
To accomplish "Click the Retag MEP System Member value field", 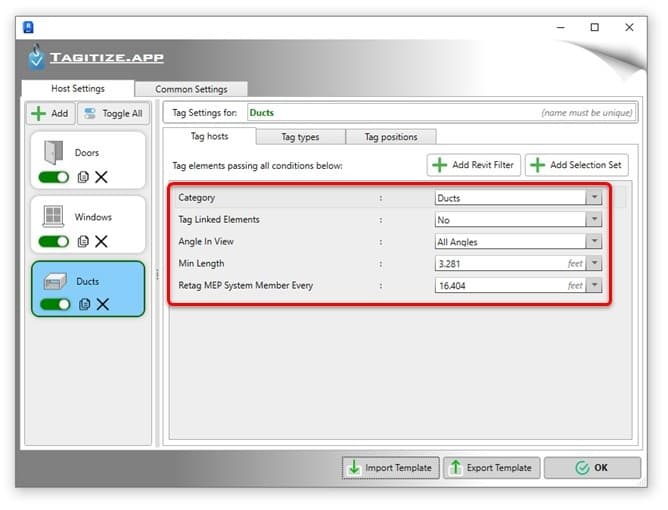I will tap(510, 285).
